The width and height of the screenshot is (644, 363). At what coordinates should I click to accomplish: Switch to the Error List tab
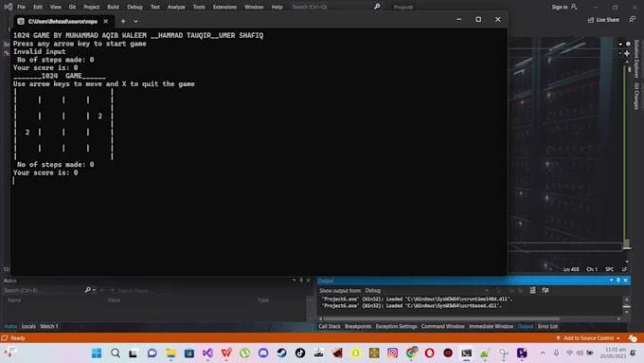tap(548, 326)
